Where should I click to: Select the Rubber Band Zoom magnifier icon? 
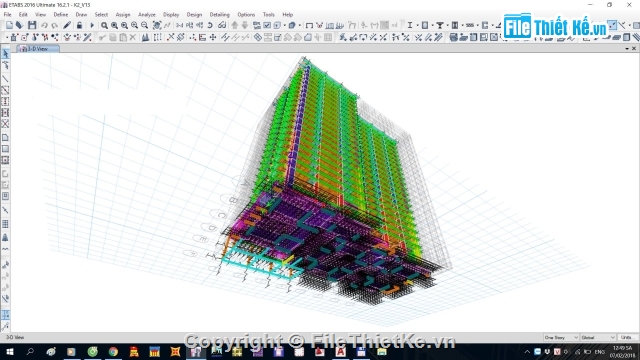coord(104,25)
